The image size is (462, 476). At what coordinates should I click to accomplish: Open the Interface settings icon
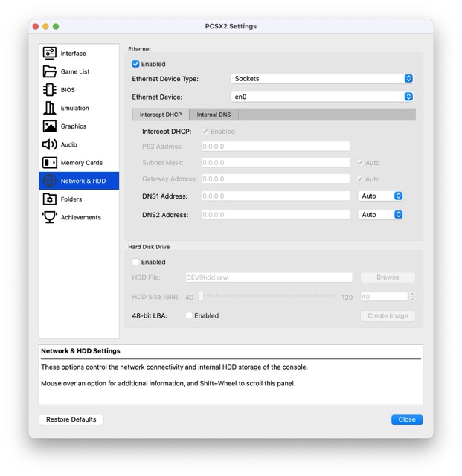pos(50,53)
